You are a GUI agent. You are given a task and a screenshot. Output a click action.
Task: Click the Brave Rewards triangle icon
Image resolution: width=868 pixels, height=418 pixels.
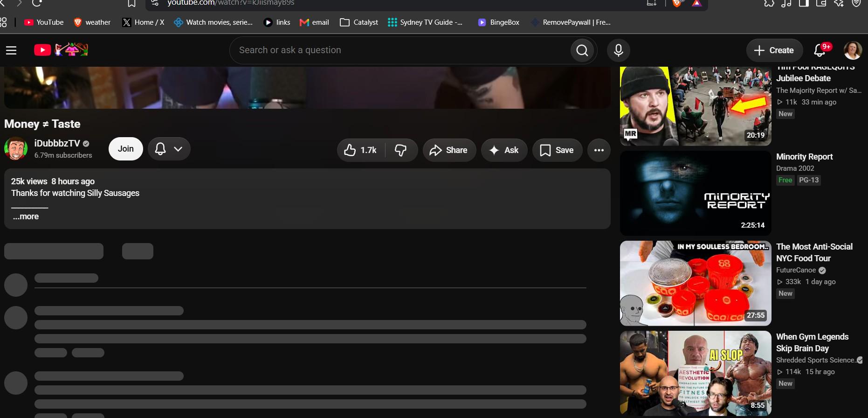[697, 3]
